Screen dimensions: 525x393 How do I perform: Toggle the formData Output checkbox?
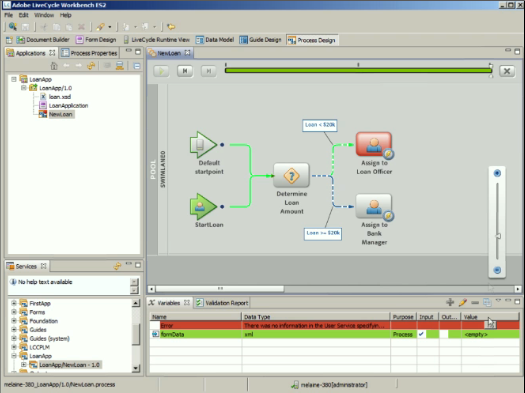point(444,334)
